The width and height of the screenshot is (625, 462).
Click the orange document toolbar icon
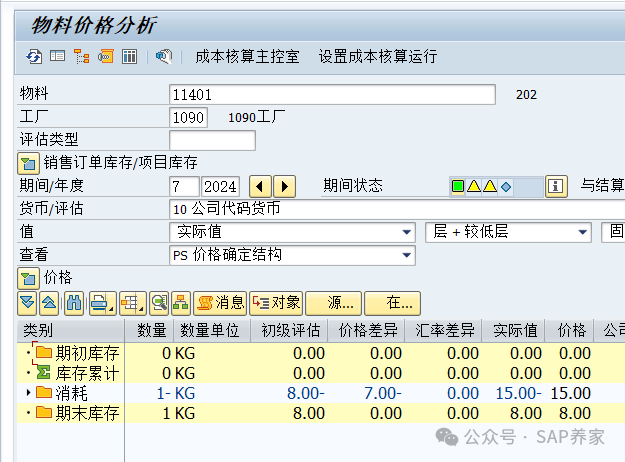pos(106,57)
